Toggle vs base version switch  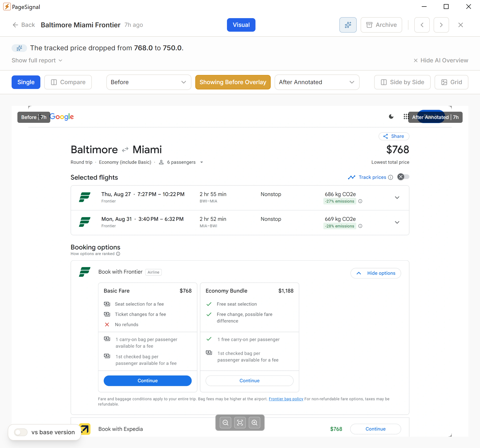(21, 432)
